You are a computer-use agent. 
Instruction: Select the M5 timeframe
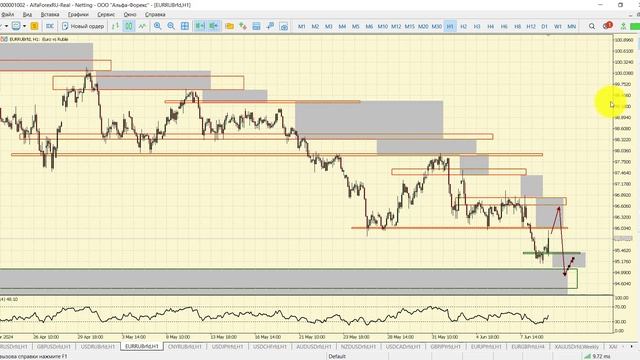pyautogui.click(x=356, y=27)
